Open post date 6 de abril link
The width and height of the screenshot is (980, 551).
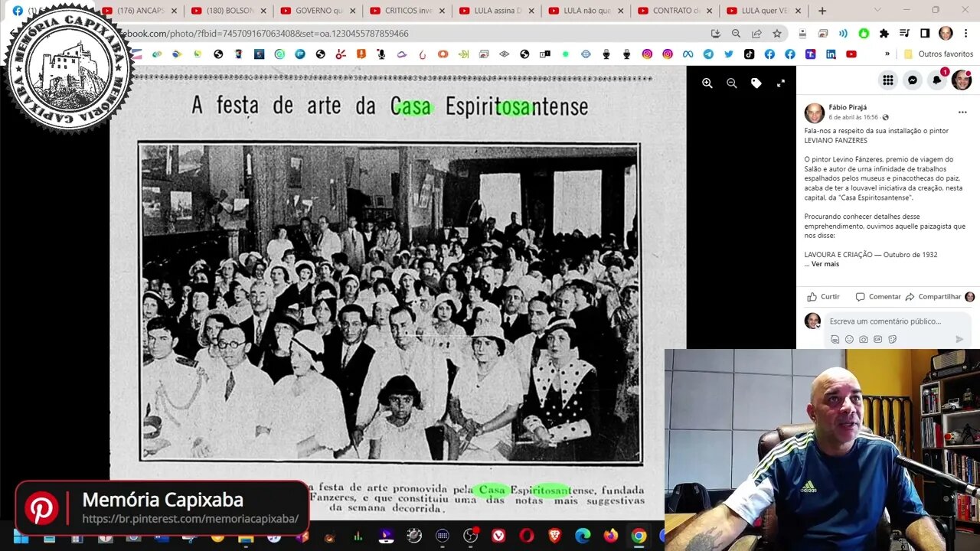(853, 117)
